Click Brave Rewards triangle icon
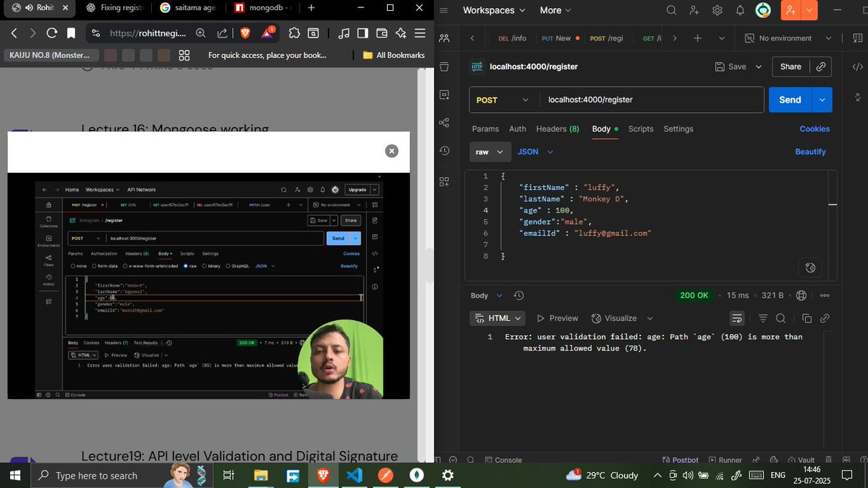 pos(267,33)
